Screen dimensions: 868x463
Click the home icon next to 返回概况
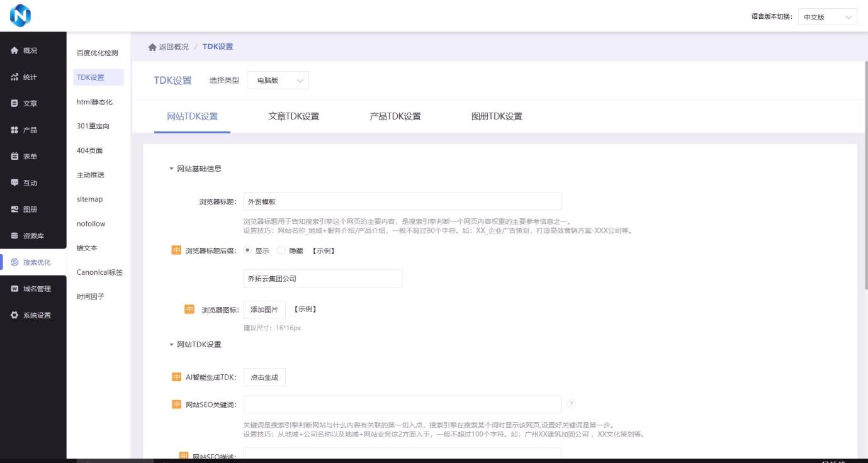(x=152, y=47)
